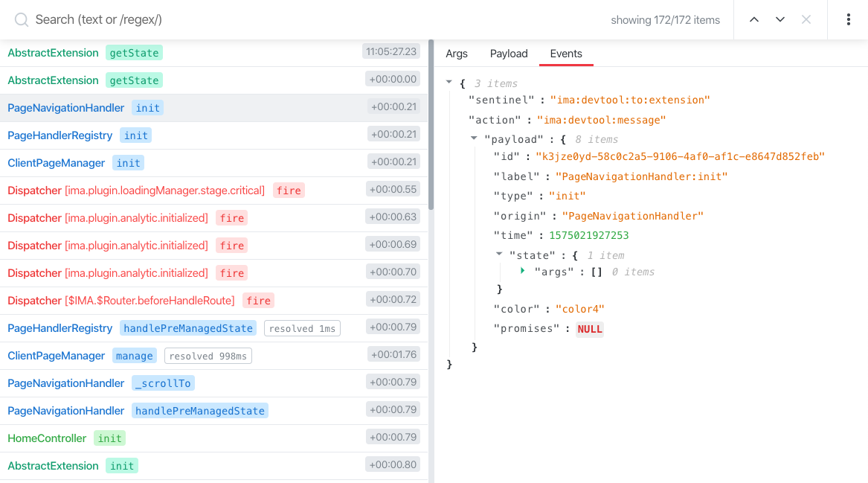Screen dimensions: 868x483
Task: Click the promises NULL value
Action: click(x=590, y=329)
